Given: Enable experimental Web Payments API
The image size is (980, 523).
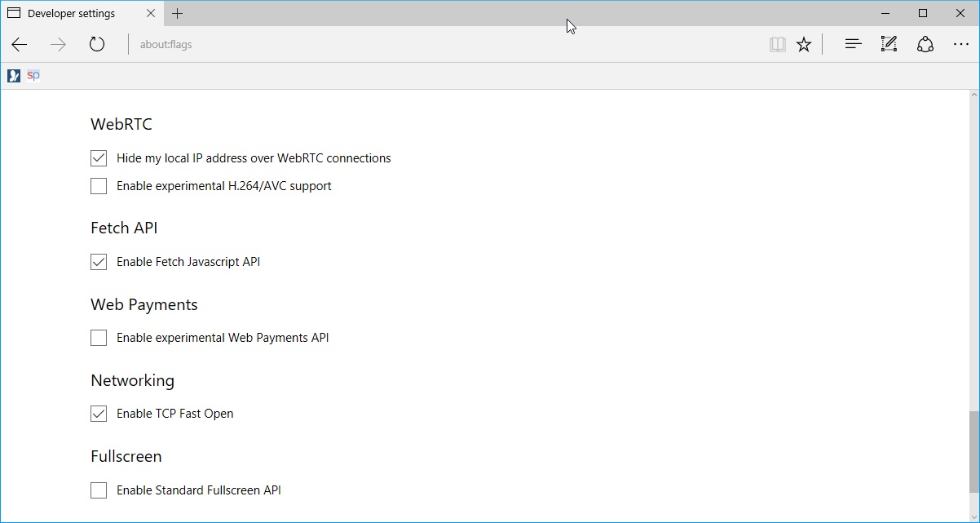Looking at the screenshot, I should 99,338.
